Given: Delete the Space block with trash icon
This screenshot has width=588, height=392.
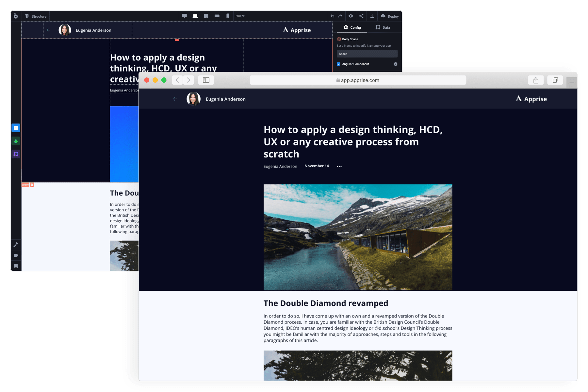Looking at the screenshot, I should click(x=32, y=185).
